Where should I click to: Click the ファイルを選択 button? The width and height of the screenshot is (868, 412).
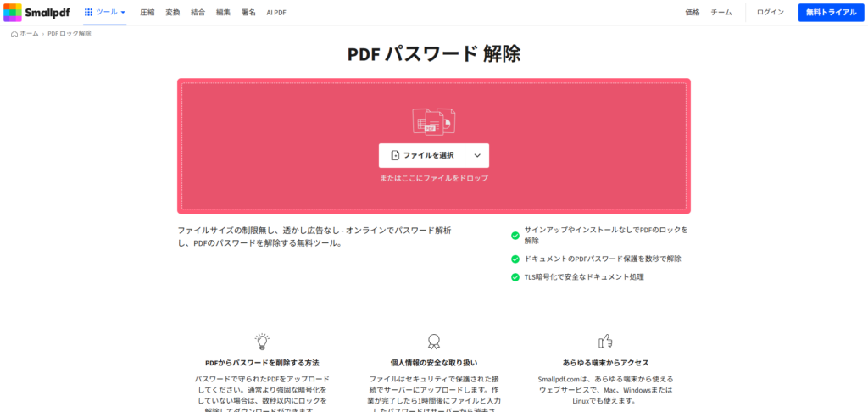click(x=422, y=156)
